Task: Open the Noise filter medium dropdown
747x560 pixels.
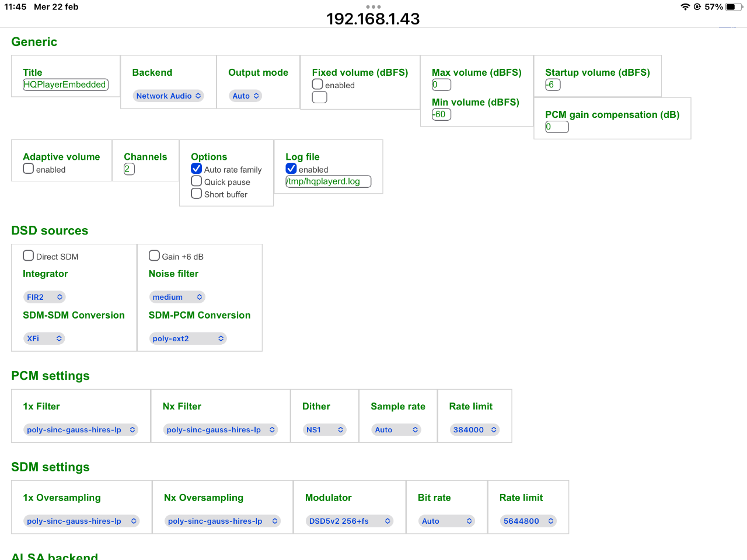Action: (x=177, y=297)
